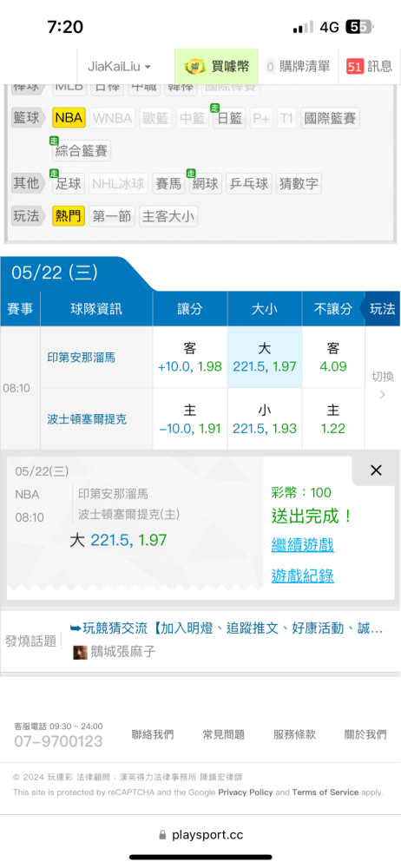Open the 服務條款 terms link
The height and width of the screenshot is (868, 401).
click(x=294, y=734)
